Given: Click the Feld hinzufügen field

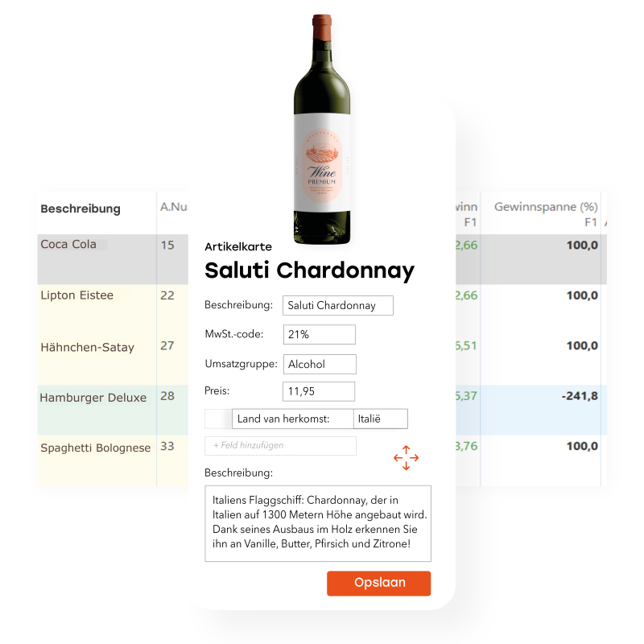Looking at the screenshot, I should [x=280, y=445].
